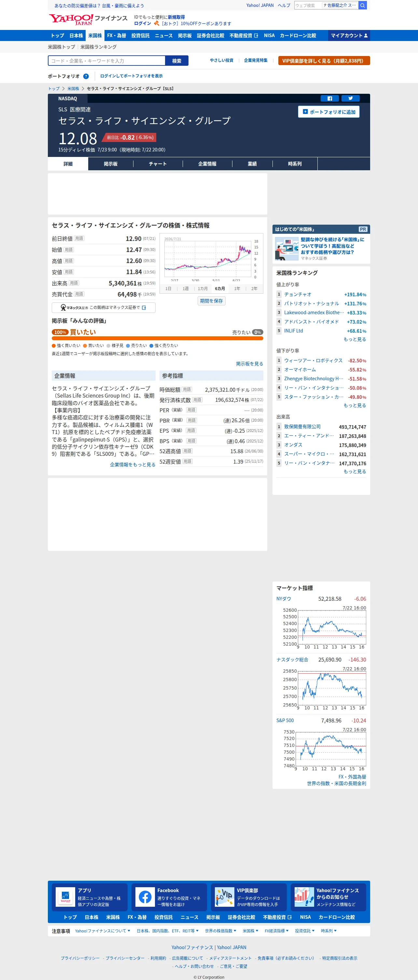This screenshot has width=418, height=980.
Task: Open the 米国株ランキング link in the sub-navigation
Action: coord(99,47)
